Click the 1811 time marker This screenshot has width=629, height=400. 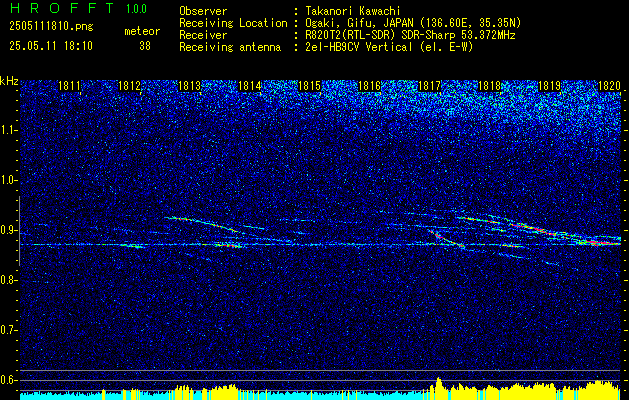pyautogui.click(x=69, y=86)
